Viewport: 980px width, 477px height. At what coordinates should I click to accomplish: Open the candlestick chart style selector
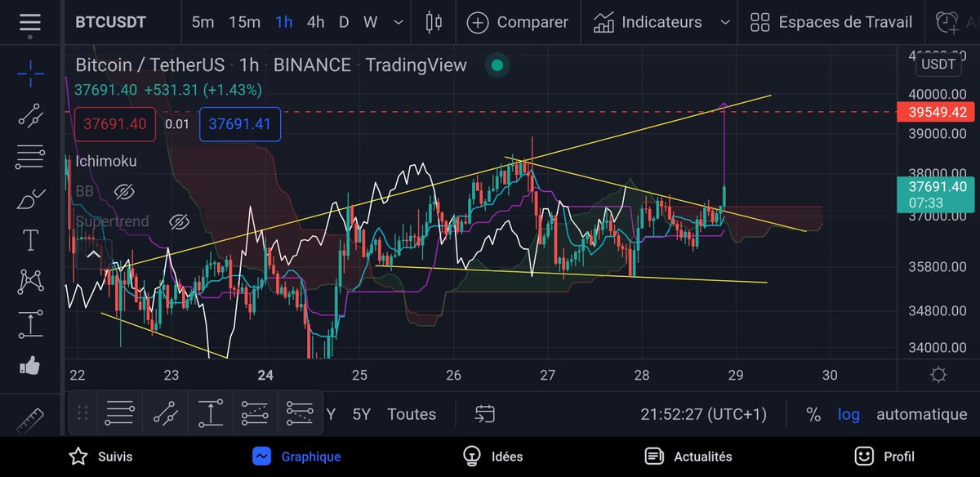434,22
